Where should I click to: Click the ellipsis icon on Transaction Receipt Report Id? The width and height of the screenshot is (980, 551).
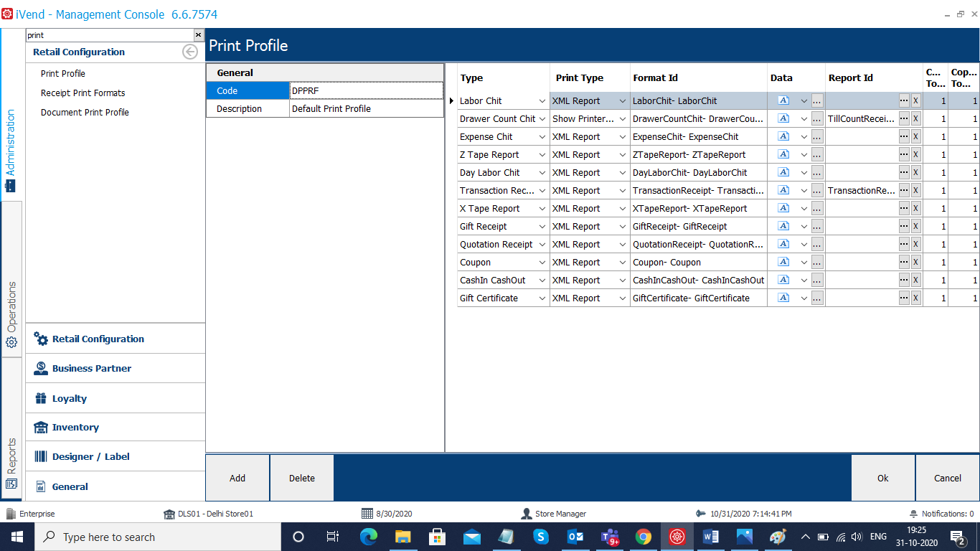point(903,190)
